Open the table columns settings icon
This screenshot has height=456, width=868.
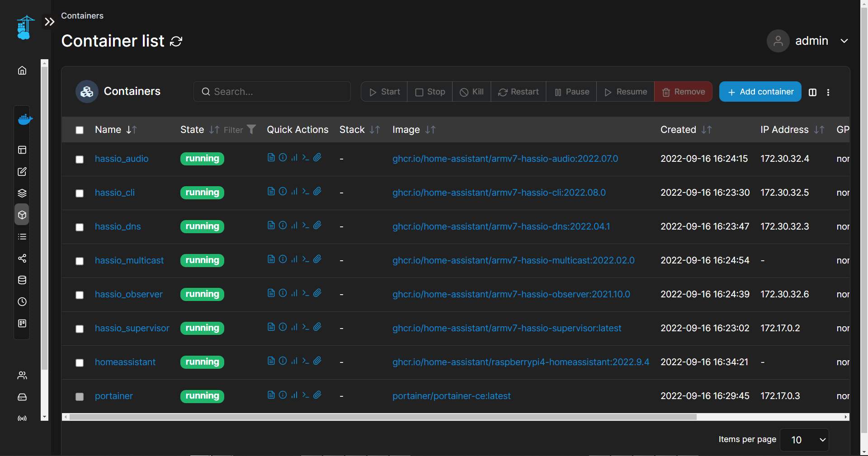[x=812, y=92]
